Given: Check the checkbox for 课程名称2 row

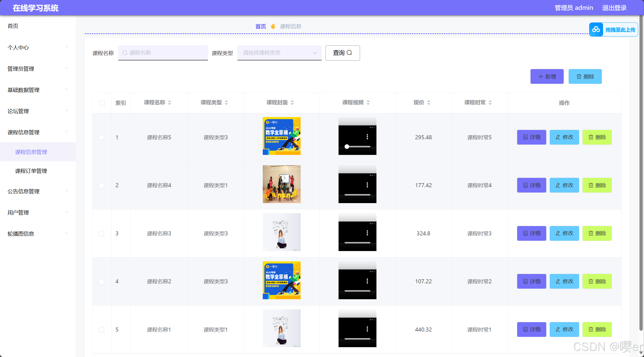Looking at the screenshot, I should coord(101,281).
